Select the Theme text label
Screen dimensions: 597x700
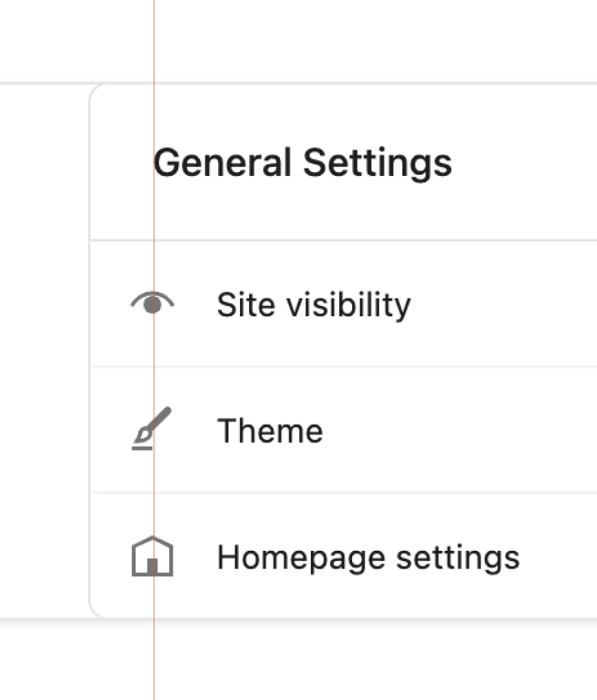[270, 431]
